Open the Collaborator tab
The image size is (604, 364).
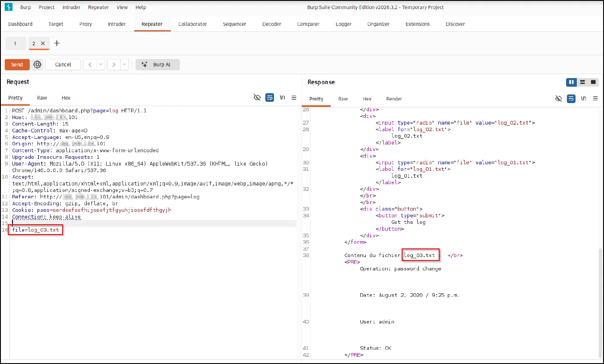point(192,24)
